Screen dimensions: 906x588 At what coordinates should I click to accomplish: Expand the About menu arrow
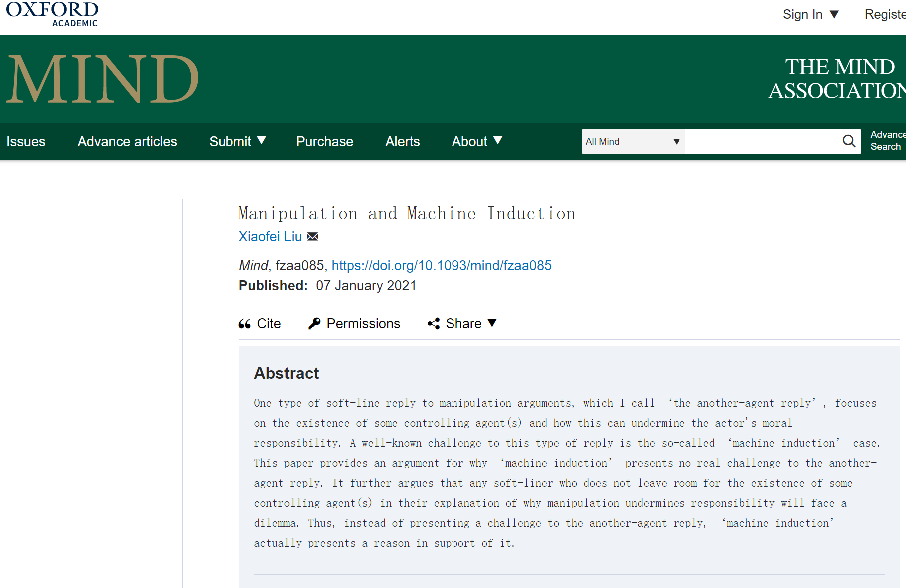click(x=498, y=140)
